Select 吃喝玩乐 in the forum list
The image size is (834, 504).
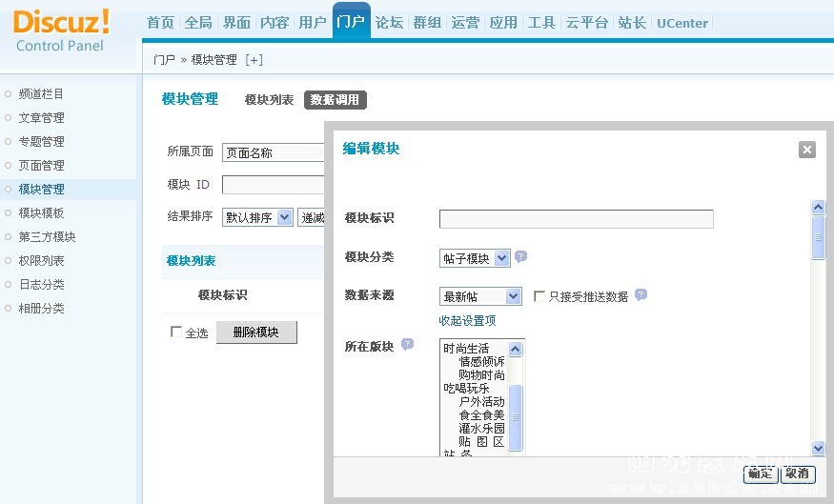[x=466, y=389]
